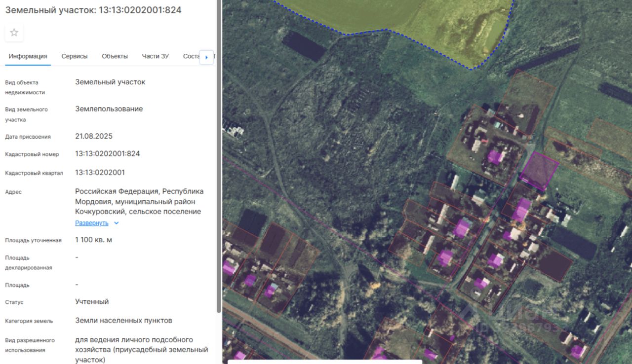Viewport: 632px width, 364px height.
Task: Expand address using the chevron next to Развернуть
Action: [116, 223]
